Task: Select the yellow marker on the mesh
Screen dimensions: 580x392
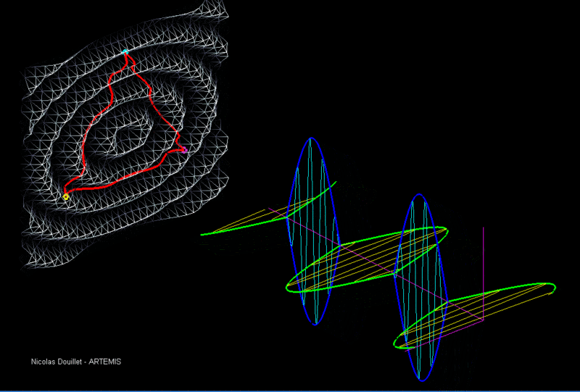Action: [x=66, y=197]
